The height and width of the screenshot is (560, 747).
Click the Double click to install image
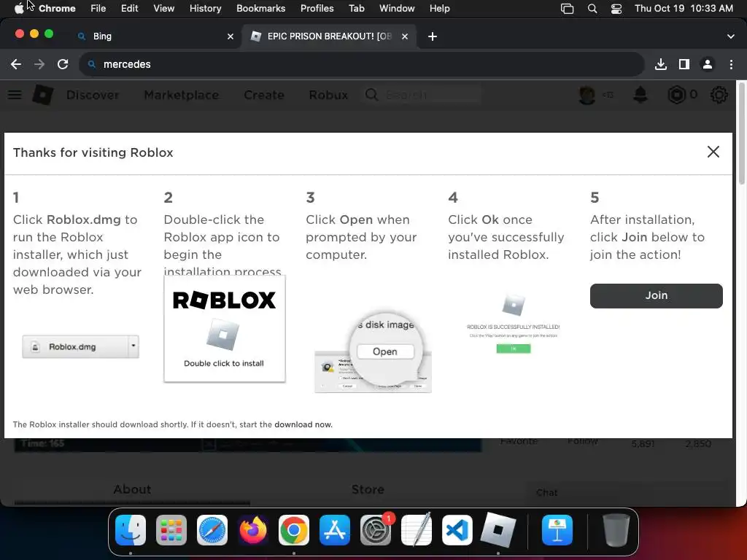click(225, 329)
